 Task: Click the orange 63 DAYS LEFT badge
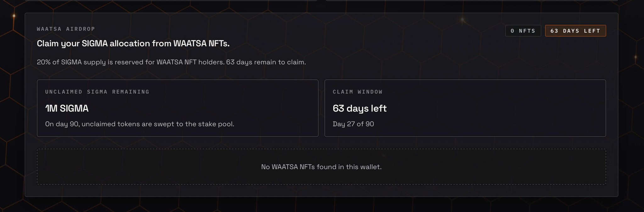click(x=575, y=31)
